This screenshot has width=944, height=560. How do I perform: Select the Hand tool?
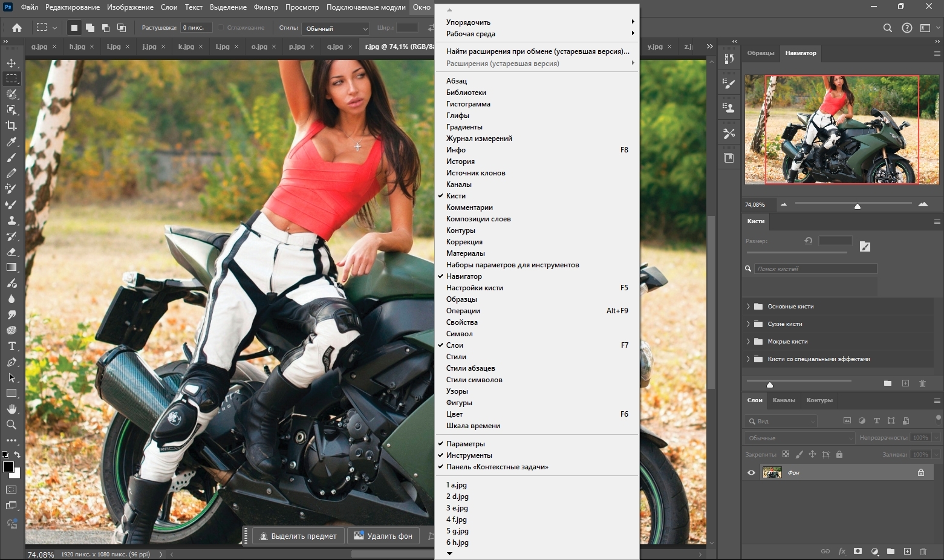click(x=11, y=409)
